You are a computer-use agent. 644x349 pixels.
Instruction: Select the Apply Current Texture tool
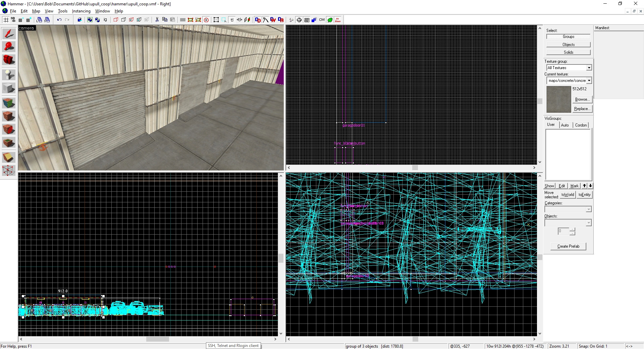[x=9, y=116]
